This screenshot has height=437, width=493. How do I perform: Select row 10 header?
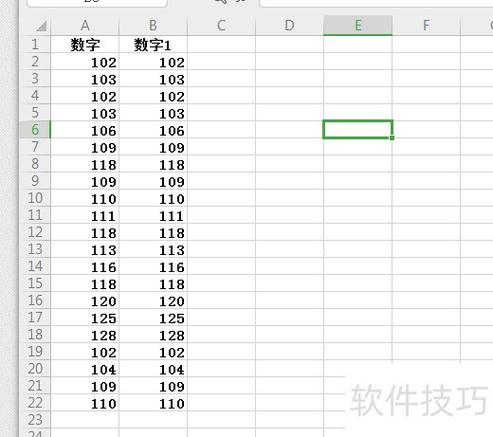tap(35, 198)
